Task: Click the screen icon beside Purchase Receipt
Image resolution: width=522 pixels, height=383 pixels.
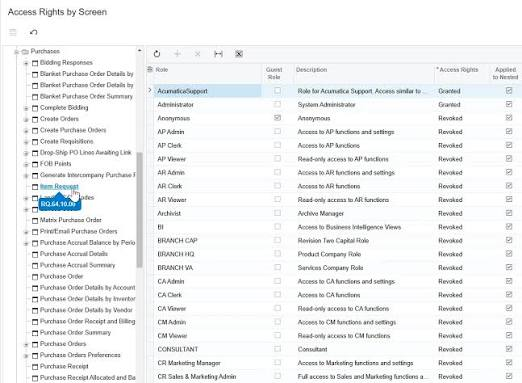Action: pyautogui.click(x=35, y=367)
